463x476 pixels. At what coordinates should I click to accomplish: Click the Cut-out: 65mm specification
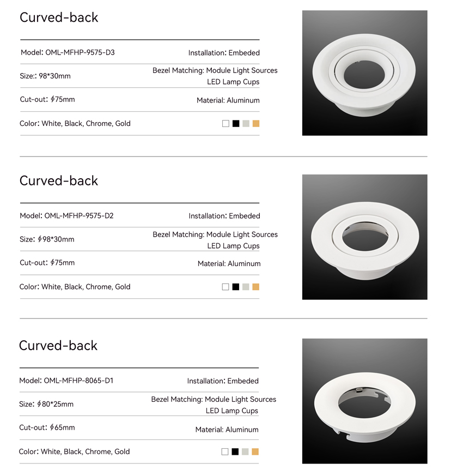tap(47, 427)
